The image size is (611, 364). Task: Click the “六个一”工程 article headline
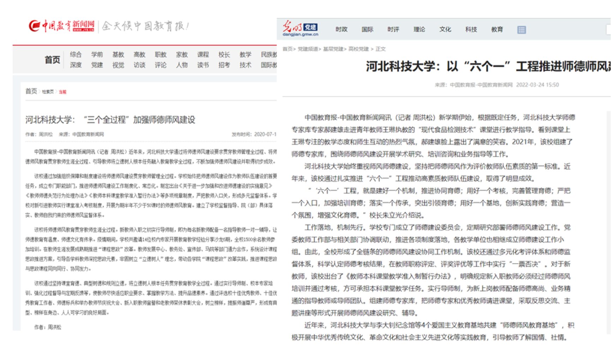[488, 66]
